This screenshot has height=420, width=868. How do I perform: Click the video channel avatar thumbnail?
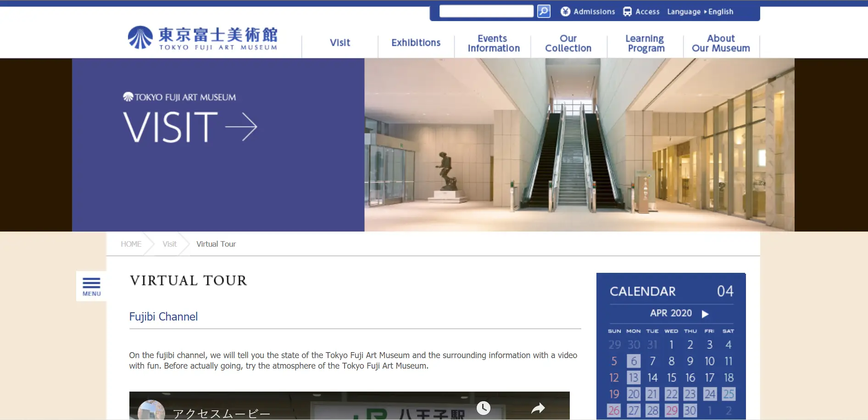click(x=151, y=410)
